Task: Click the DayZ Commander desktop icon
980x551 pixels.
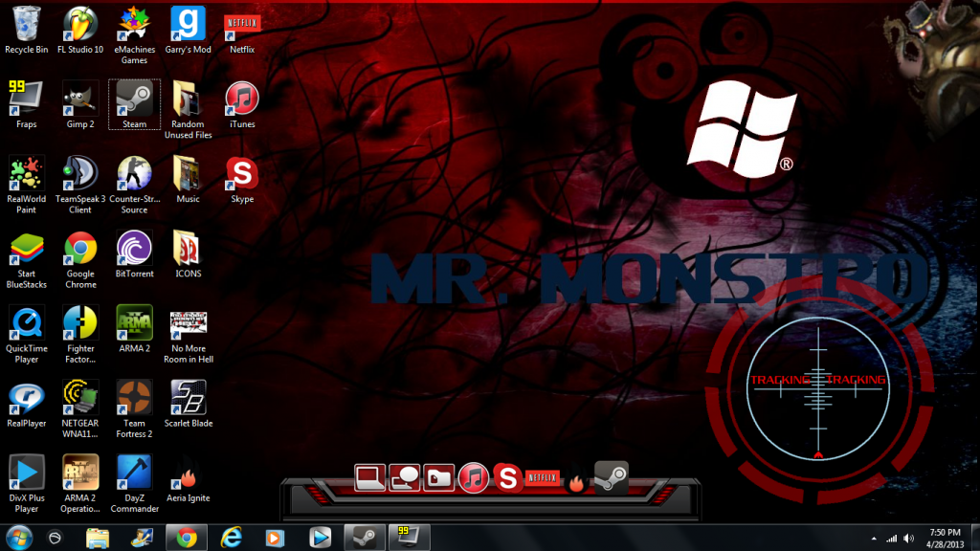Action: tap(134, 471)
